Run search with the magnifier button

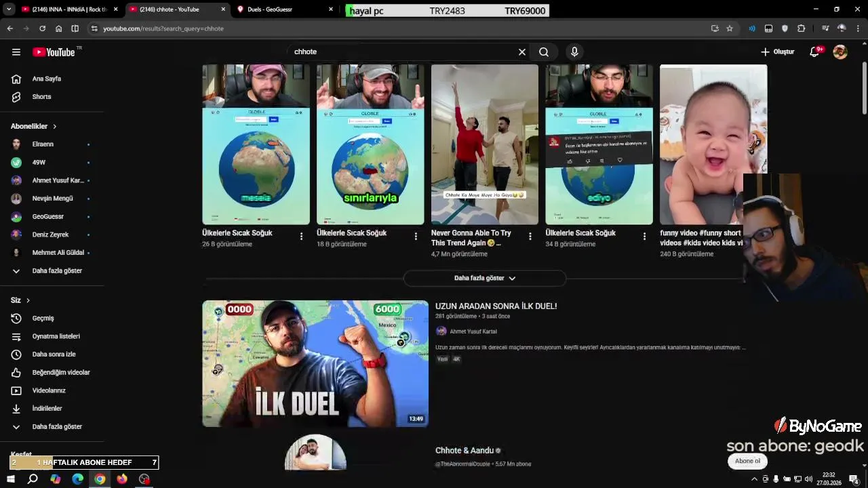(544, 52)
